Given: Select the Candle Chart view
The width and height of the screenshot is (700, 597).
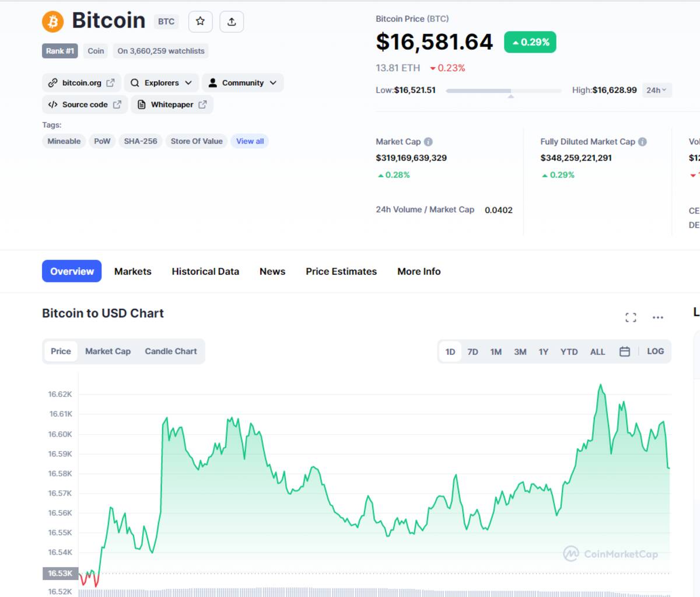Looking at the screenshot, I should 171,351.
